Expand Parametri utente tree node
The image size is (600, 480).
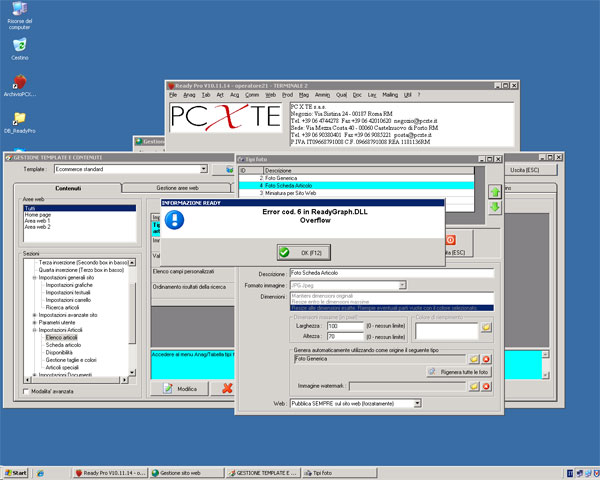(x=34, y=323)
